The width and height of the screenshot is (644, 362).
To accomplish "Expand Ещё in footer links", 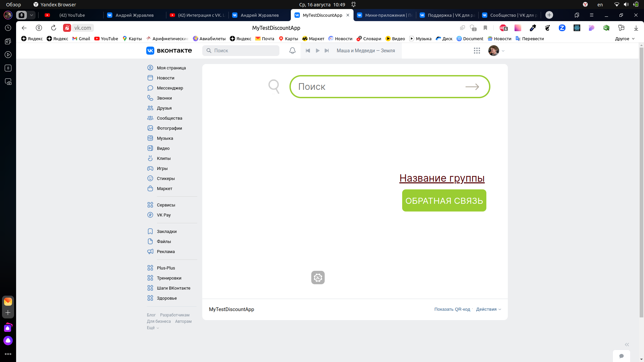I will [x=153, y=328].
